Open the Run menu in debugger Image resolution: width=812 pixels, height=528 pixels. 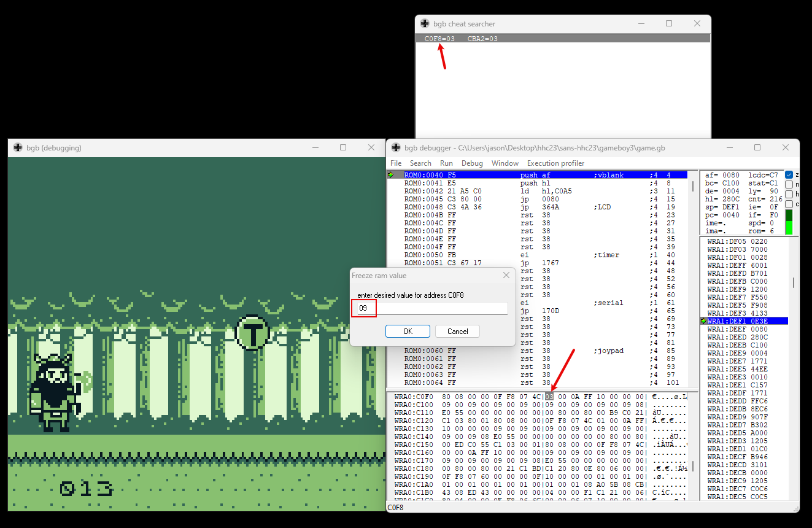pos(446,163)
